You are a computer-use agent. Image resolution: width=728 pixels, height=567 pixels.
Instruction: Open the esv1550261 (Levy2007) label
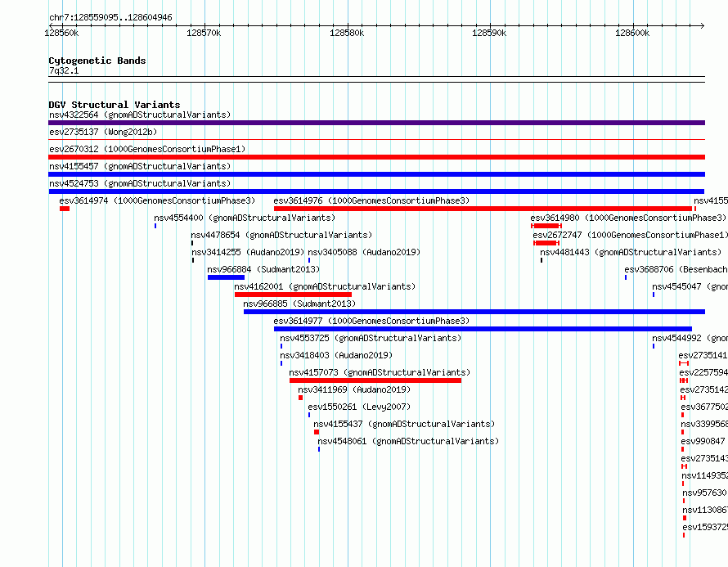tap(359, 407)
